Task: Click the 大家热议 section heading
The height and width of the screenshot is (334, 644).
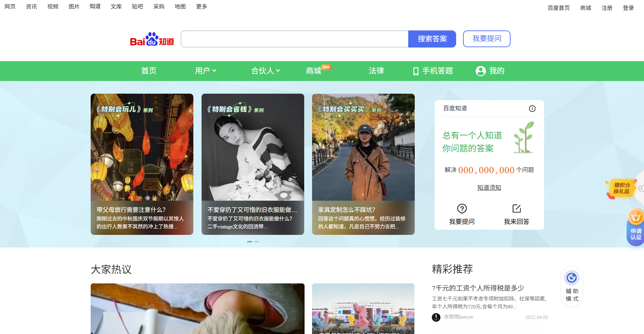Action: pos(111,269)
